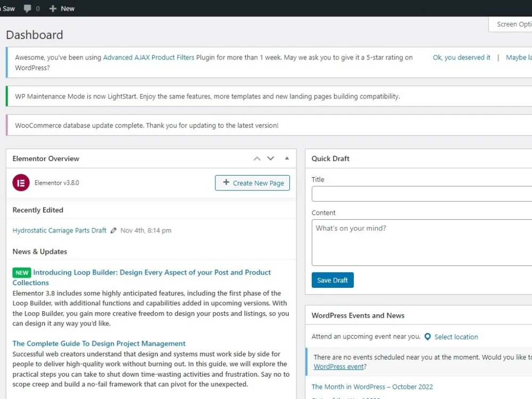Open the WordPress event link
Screen dimensions: 532x399
(338, 367)
